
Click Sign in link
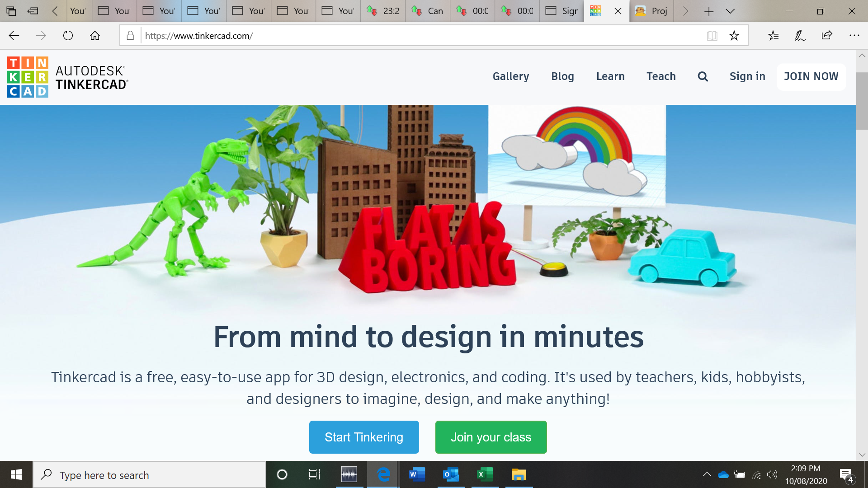click(747, 76)
